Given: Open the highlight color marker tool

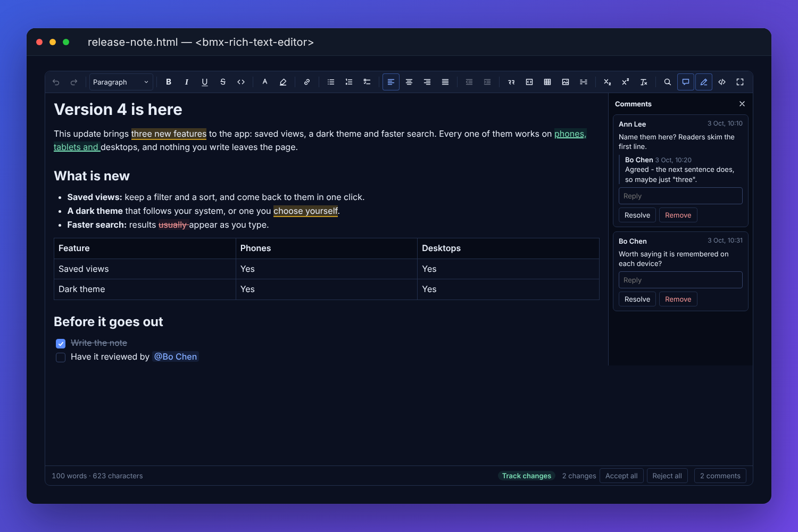Looking at the screenshot, I should [283, 82].
